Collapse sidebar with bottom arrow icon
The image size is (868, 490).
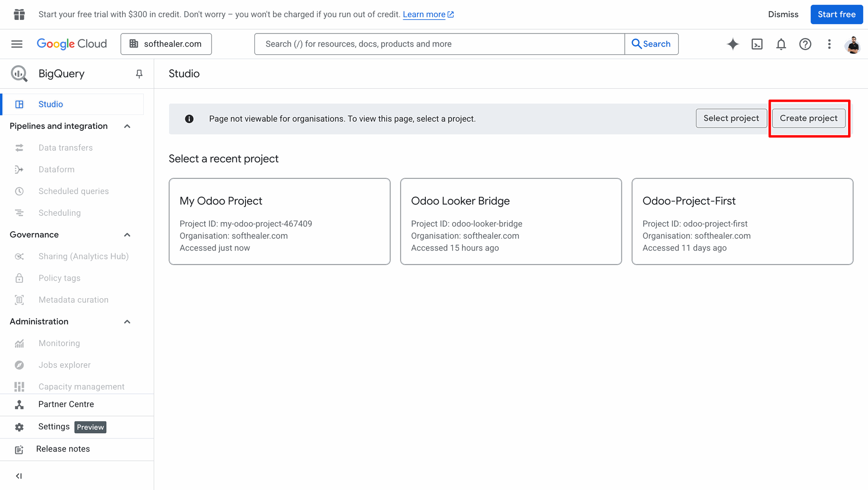tap(19, 476)
